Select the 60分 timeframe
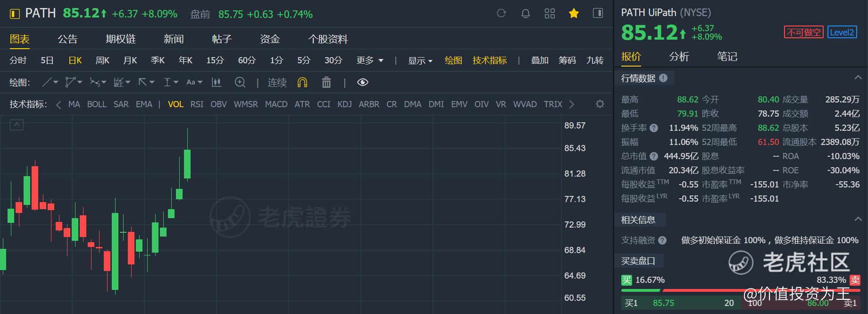The image size is (868, 314). click(x=247, y=60)
